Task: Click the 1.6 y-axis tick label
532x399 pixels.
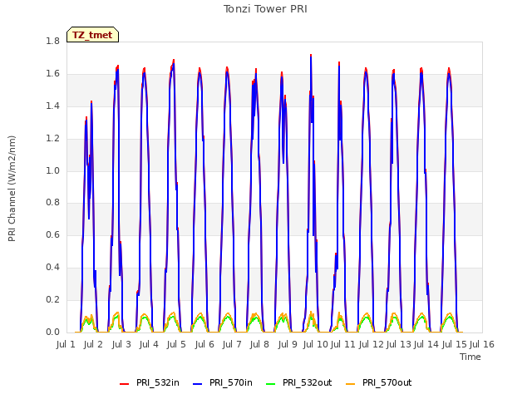Action: tap(52, 74)
